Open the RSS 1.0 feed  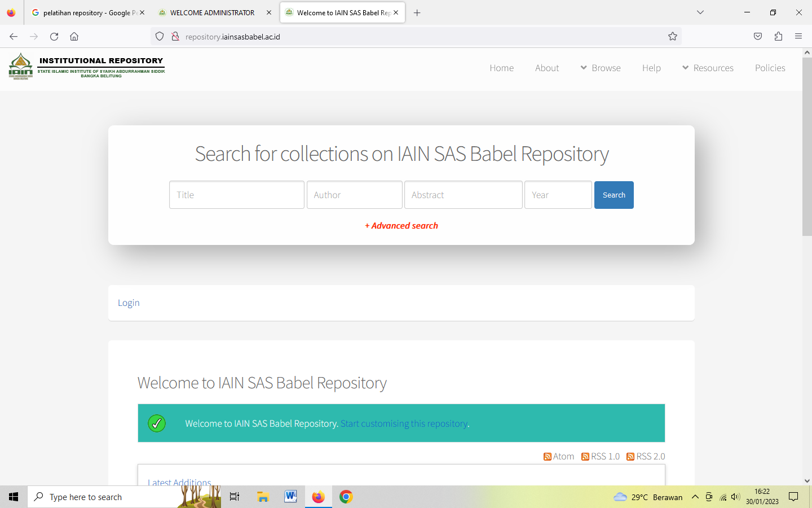pyautogui.click(x=601, y=456)
